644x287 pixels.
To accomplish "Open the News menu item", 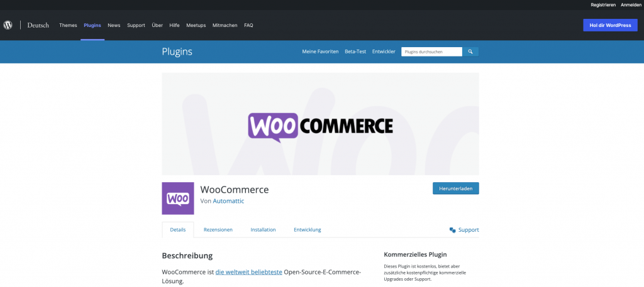I will pos(114,25).
